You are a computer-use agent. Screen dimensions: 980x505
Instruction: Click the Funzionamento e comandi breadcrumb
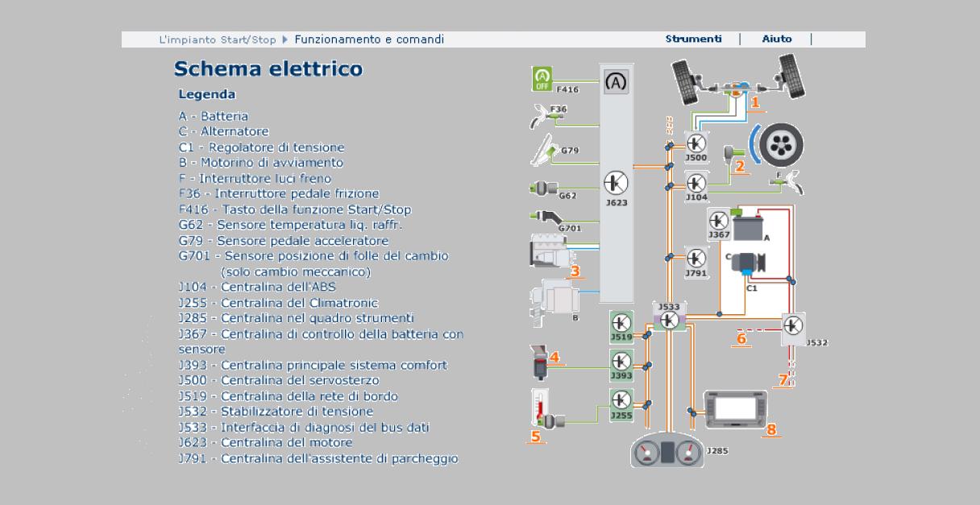[369, 39]
